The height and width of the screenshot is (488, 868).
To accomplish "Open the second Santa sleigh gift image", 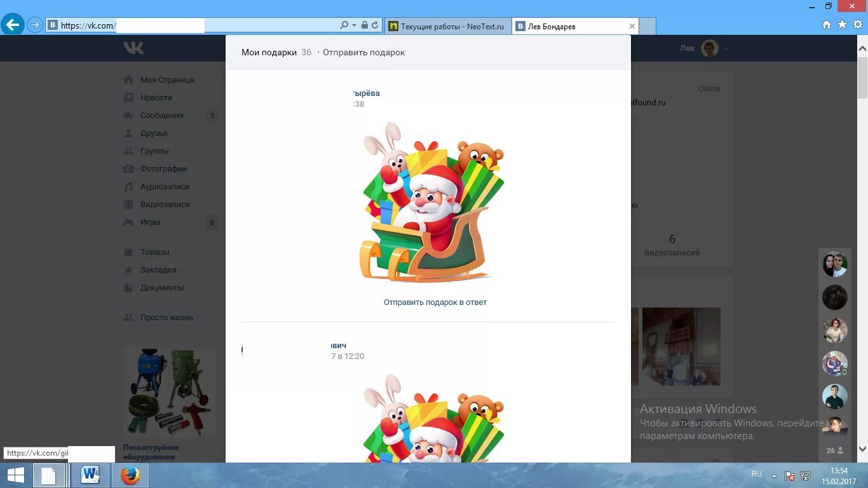I will (432, 417).
